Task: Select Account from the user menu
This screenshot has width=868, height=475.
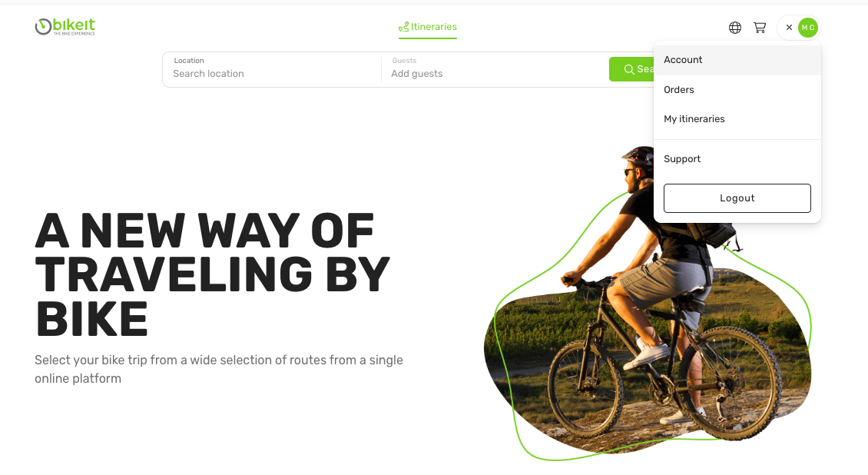Action: (x=737, y=60)
